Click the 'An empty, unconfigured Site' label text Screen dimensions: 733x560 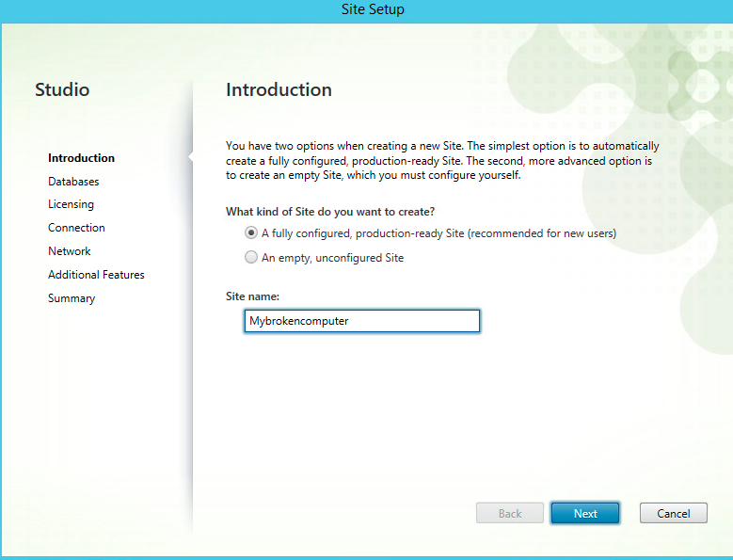click(x=332, y=258)
